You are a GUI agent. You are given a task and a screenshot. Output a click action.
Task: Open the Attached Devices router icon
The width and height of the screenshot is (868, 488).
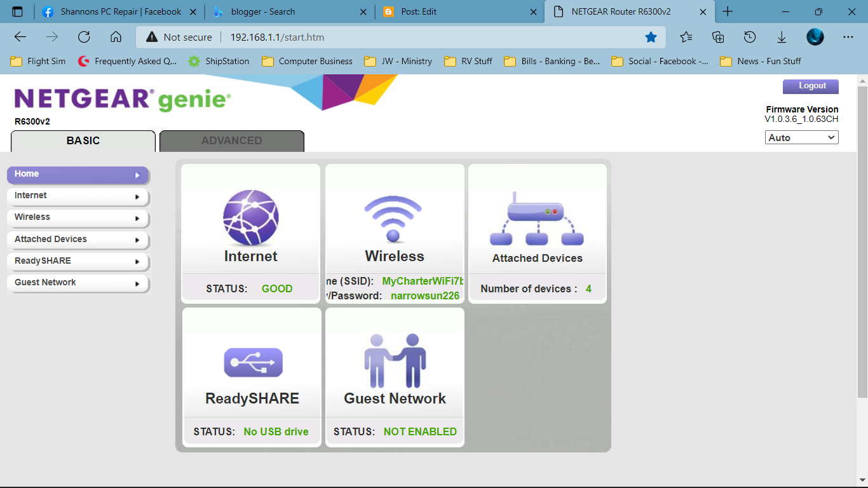[x=537, y=220]
